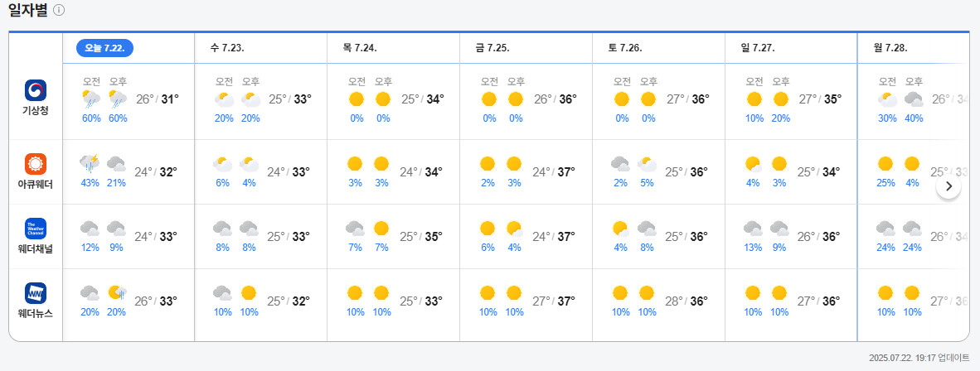
Task: Select the 수 7.23. date column header
Action: (x=226, y=48)
